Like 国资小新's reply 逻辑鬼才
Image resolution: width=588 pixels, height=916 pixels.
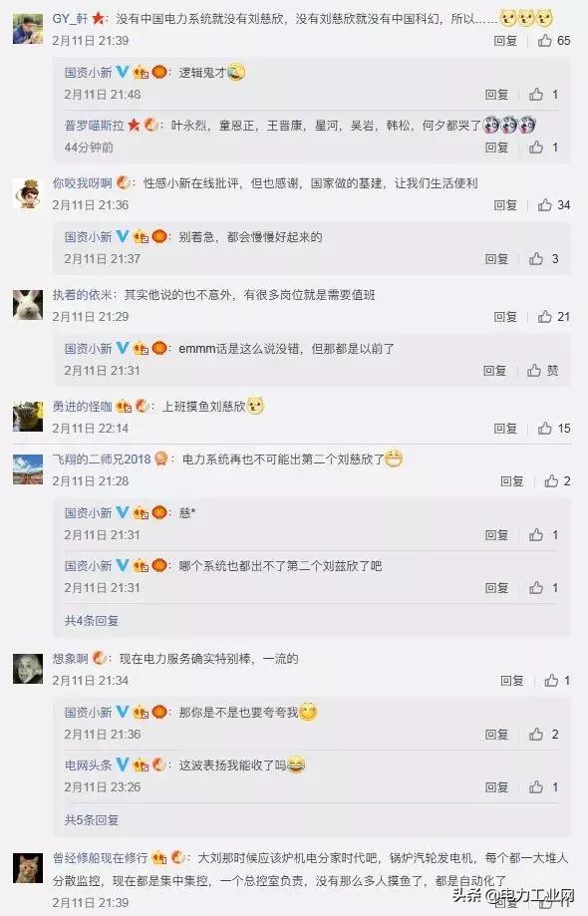[536, 94]
